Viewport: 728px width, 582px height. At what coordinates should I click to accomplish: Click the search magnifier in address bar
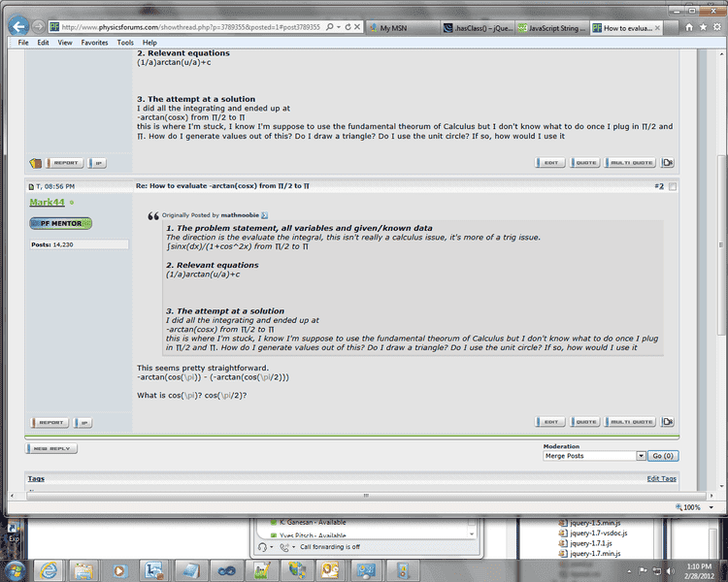coord(330,27)
